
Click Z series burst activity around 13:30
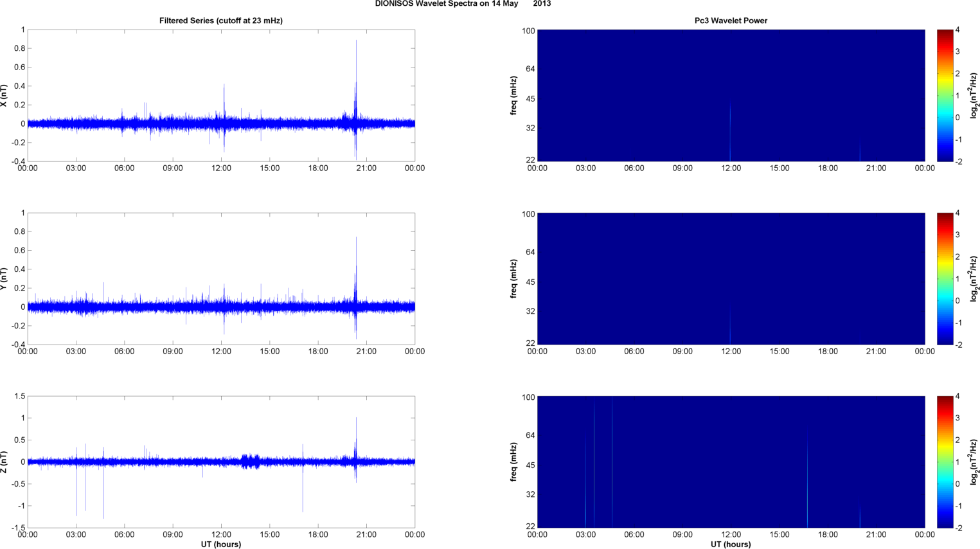point(251,461)
